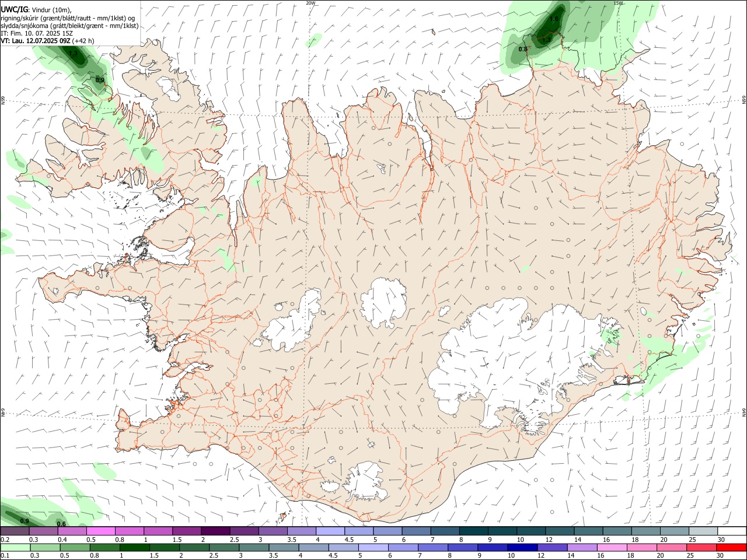Select top-row pale gray swatch between 25 and 30

[703, 531]
